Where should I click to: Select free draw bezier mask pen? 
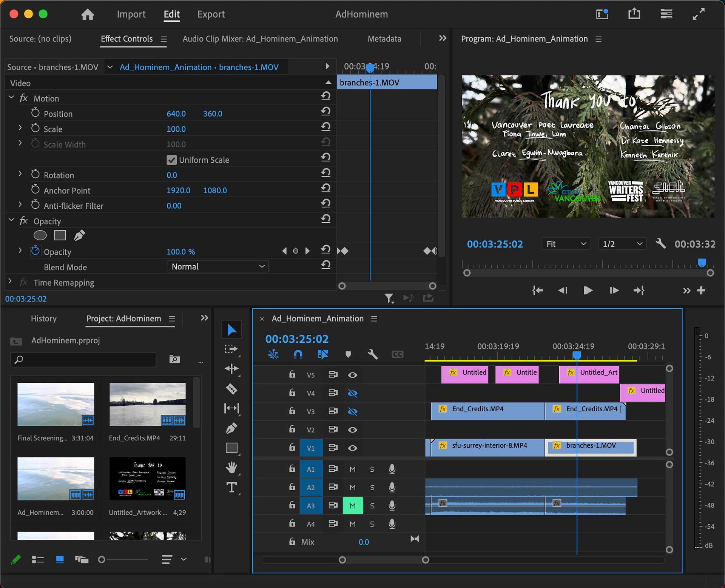point(79,236)
